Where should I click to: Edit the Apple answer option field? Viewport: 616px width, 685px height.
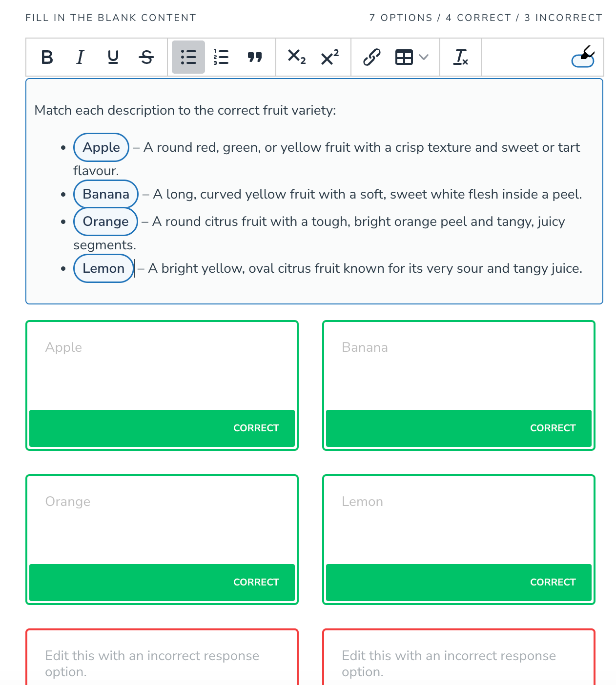point(162,366)
